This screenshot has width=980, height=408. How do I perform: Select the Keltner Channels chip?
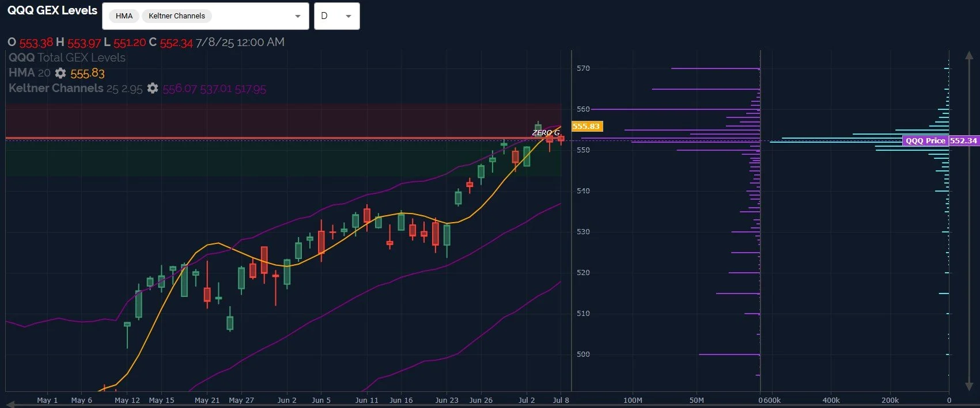click(177, 16)
